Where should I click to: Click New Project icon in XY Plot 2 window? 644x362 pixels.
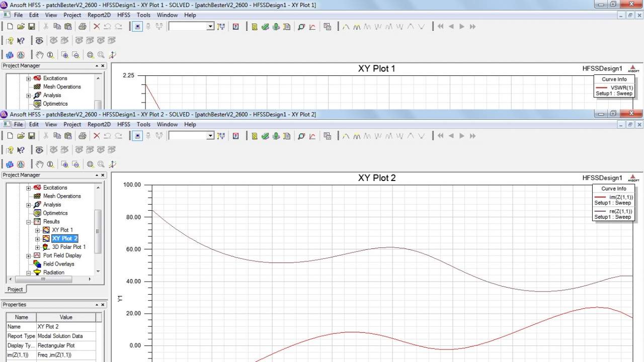10,136
